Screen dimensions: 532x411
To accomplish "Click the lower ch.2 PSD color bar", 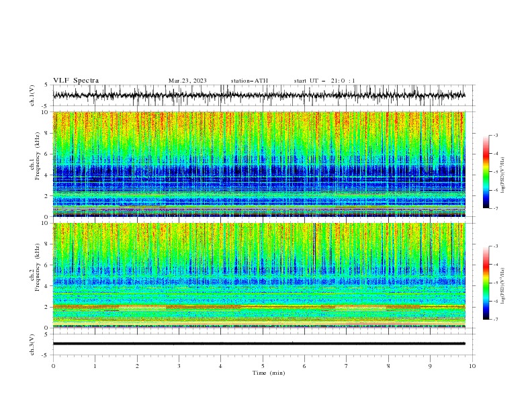I will point(486,283).
